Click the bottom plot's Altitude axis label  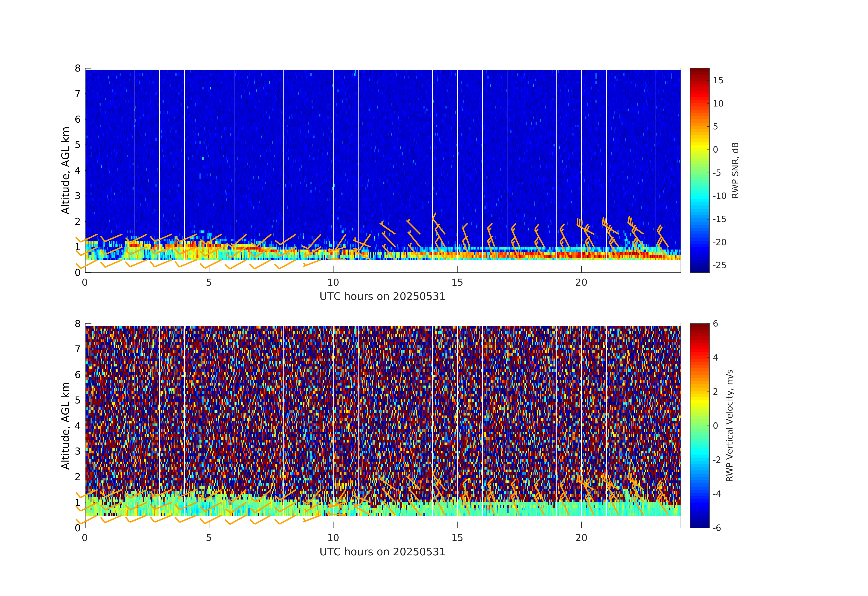pyautogui.click(x=65, y=426)
